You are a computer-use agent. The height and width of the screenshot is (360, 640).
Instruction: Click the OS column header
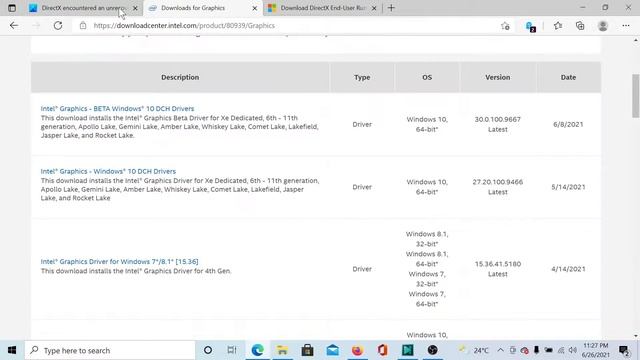[427, 77]
